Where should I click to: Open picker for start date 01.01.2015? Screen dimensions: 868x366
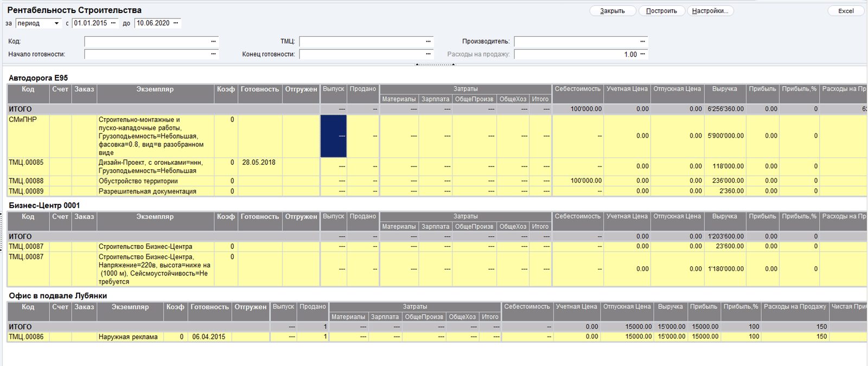click(x=113, y=23)
